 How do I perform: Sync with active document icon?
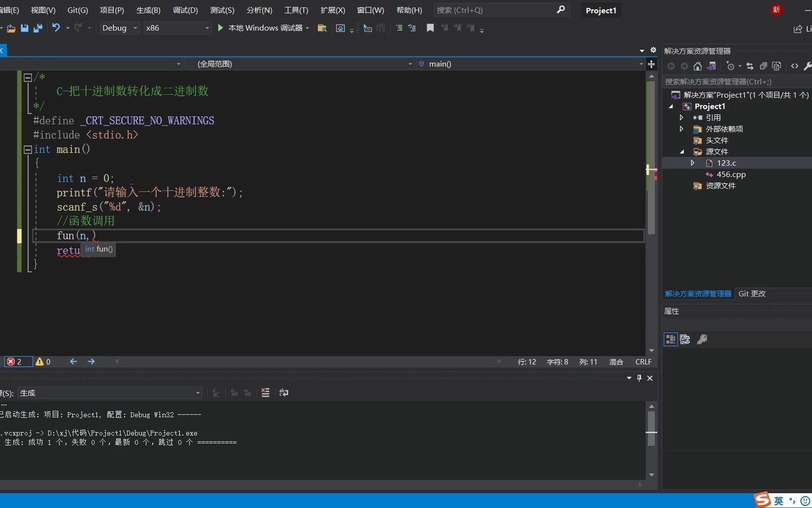[x=750, y=66]
